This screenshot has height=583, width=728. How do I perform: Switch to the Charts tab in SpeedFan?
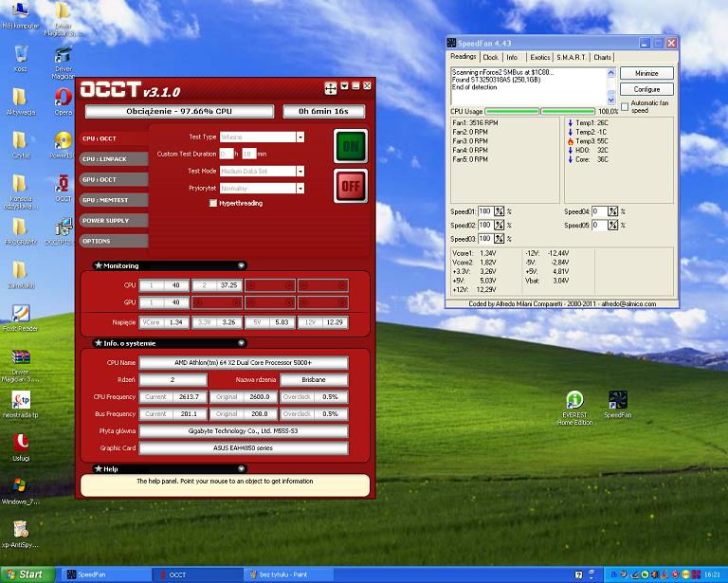(602, 57)
